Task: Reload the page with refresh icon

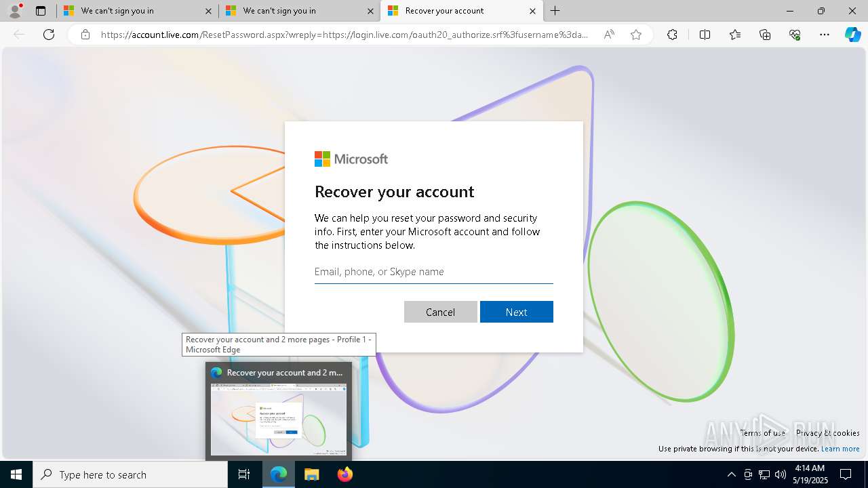Action: click(x=49, y=35)
